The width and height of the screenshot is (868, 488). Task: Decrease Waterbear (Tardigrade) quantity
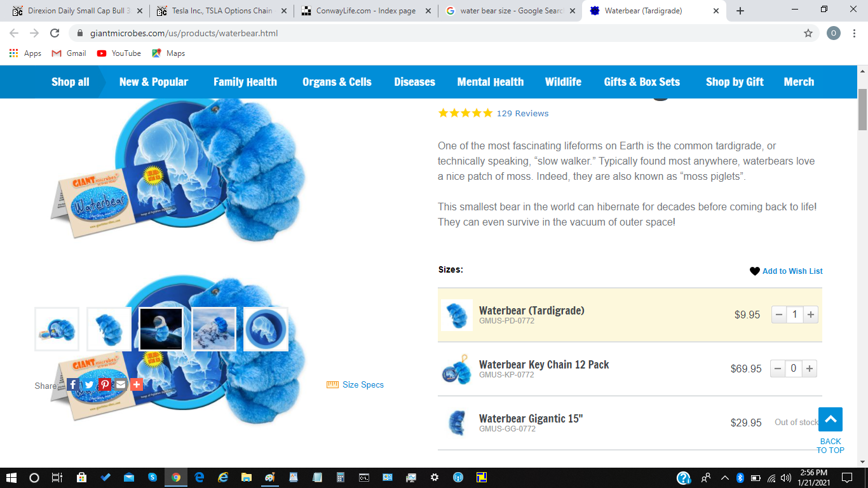coord(779,315)
